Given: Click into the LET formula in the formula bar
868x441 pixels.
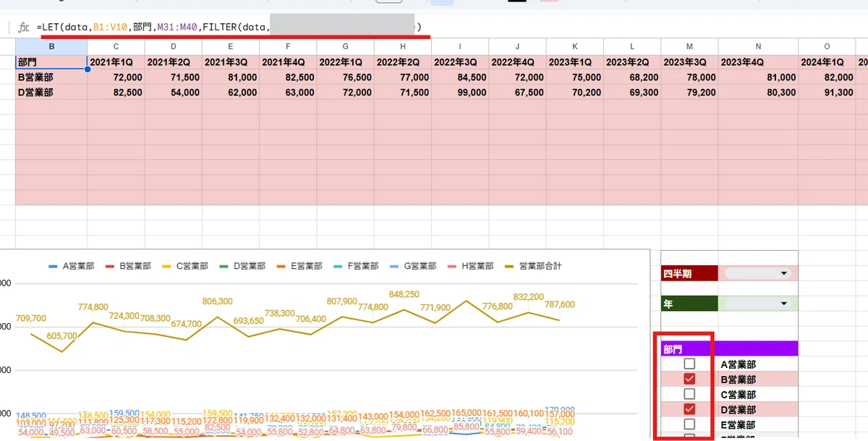Looking at the screenshot, I should pyautogui.click(x=231, y=27).
